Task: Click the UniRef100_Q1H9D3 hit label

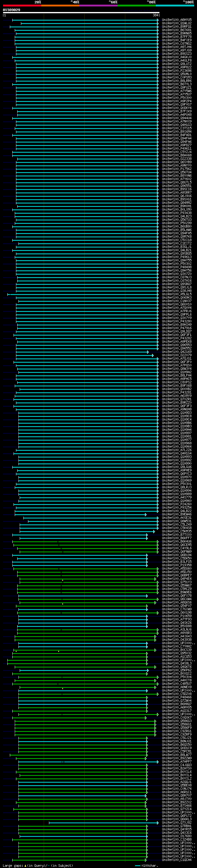Action: [177, 413]
